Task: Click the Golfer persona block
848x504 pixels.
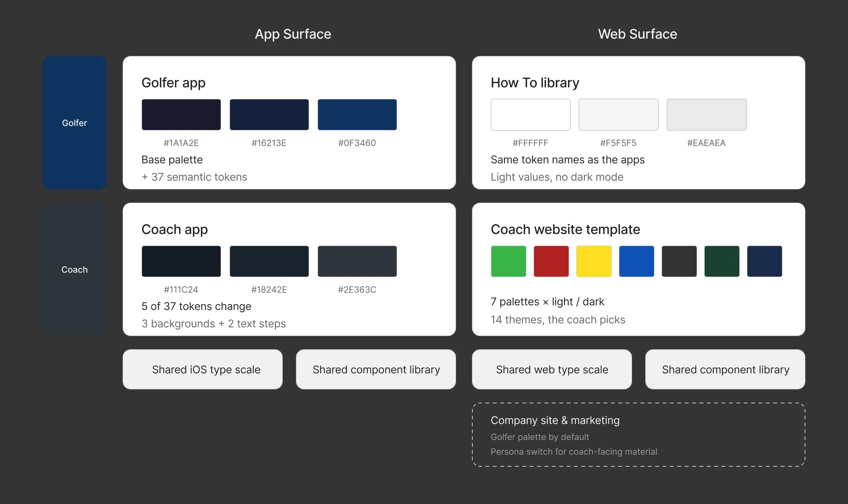Action: (x=74, y=123)
